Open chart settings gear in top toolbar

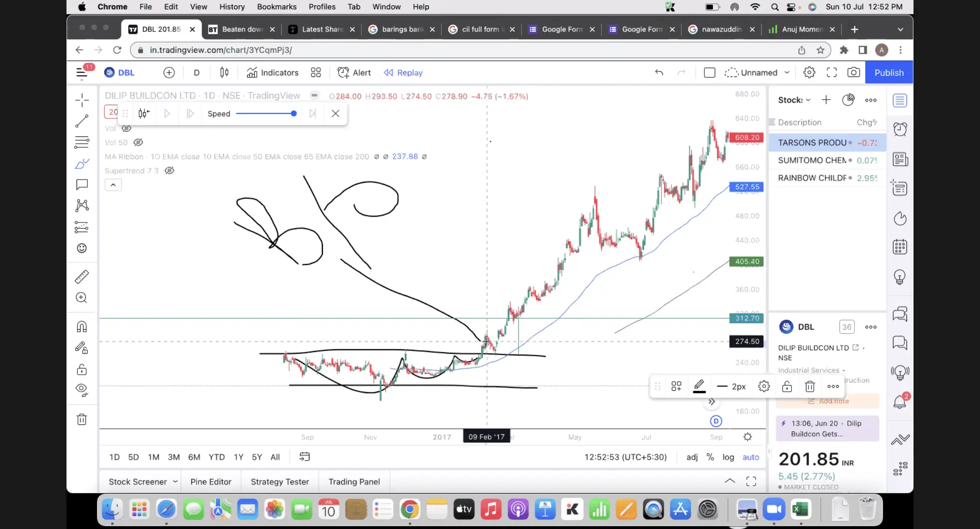[809, 73]
